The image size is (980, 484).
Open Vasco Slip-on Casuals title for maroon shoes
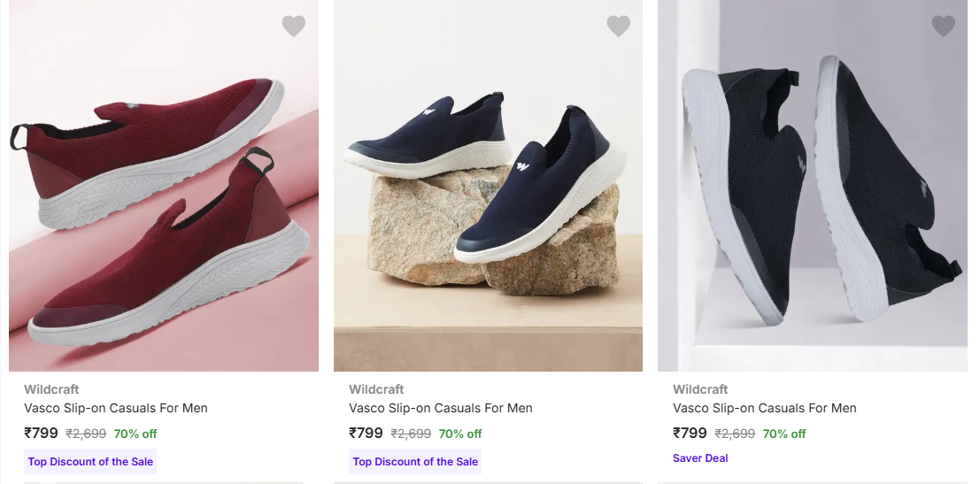[x=116, y=408]
